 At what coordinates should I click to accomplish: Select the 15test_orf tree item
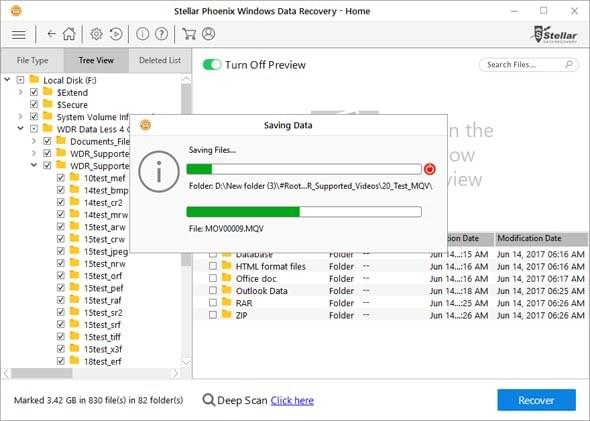[103, 276]
